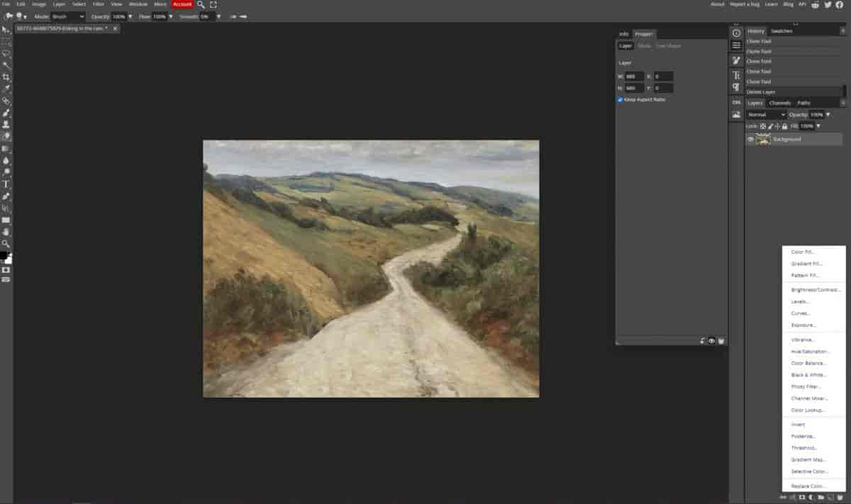Click the new folder icon in Layers
The width and height of the screenshot is (851, 504).
[x=821, y=498]
